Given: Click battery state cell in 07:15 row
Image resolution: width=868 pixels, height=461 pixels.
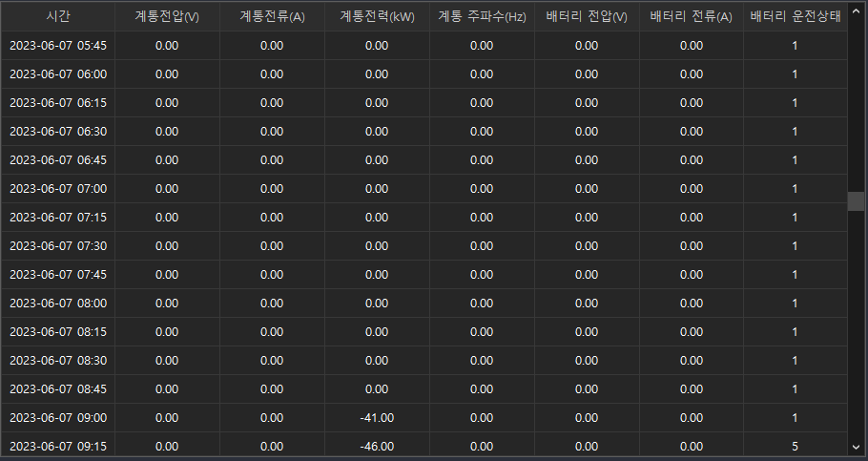Looking at the screenshot, I should tap(796, 218).
